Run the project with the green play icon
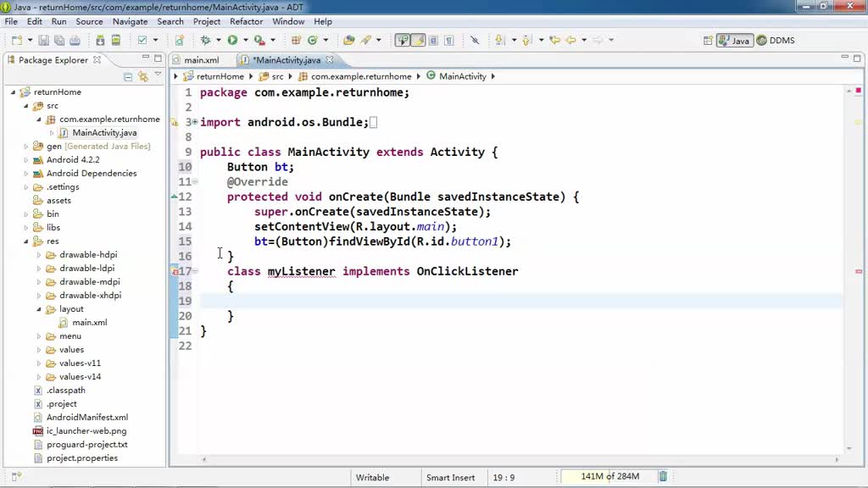868x488 pixels. 232,41
